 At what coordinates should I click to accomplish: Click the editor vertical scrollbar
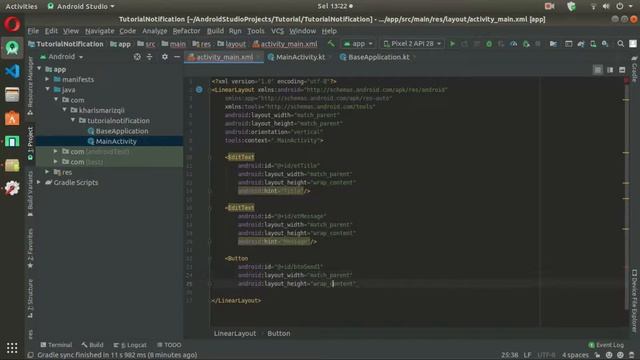tap(627, 196)
